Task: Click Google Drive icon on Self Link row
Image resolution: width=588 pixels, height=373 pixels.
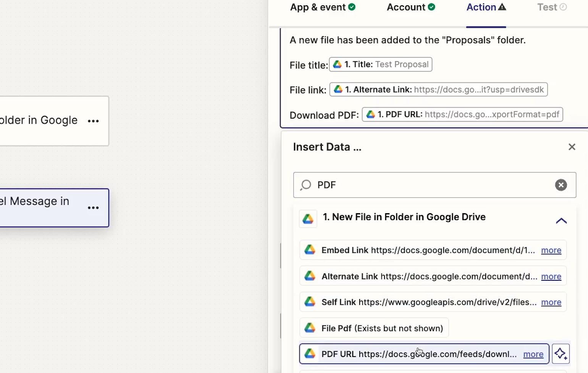Action: [x=310, y=302]
